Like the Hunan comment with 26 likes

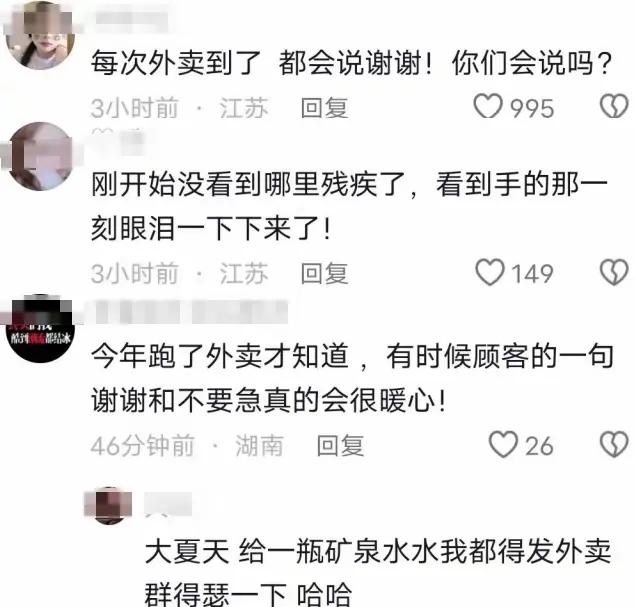click(503, 444)
